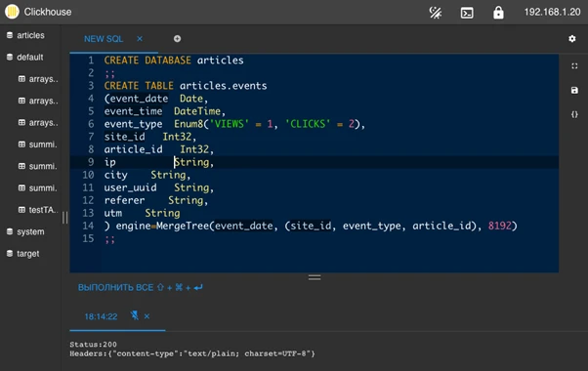Image resolution: width=588 pixels, height=371 pixels.
Task: Click 'referer' column name on line 12
Action: click(x=124, y=200)
